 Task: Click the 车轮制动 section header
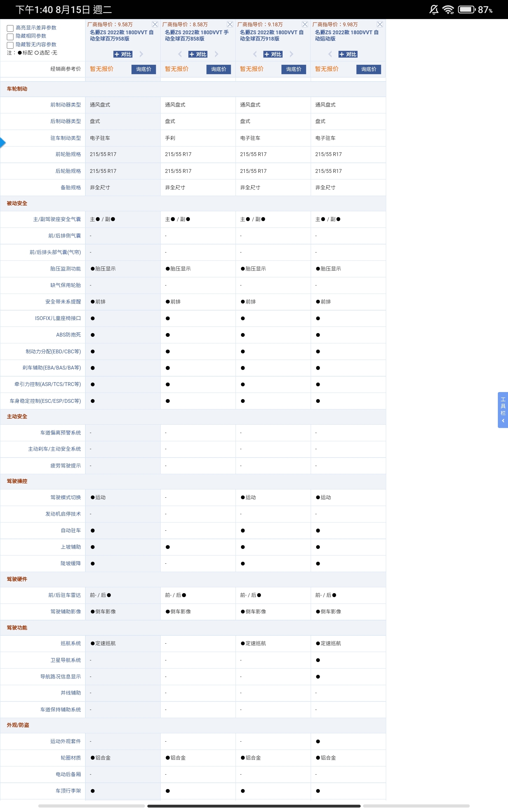click(x=17, y=89)
